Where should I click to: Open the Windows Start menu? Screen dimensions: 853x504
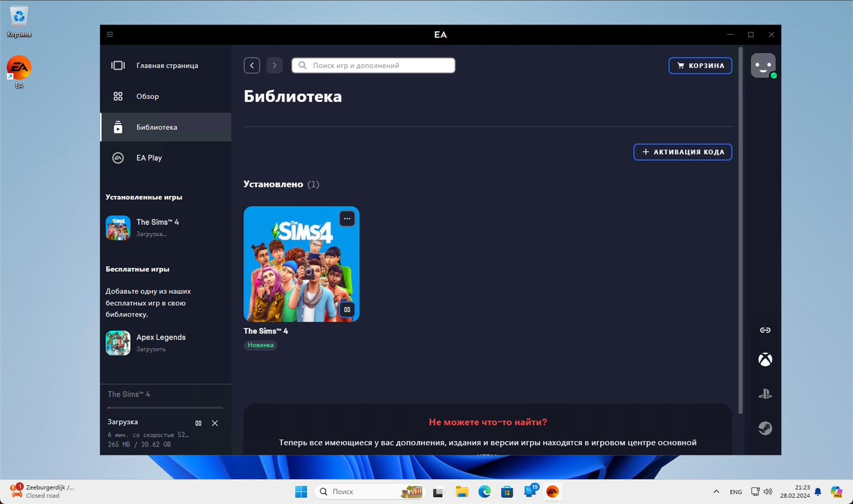(x=301, y=491)
